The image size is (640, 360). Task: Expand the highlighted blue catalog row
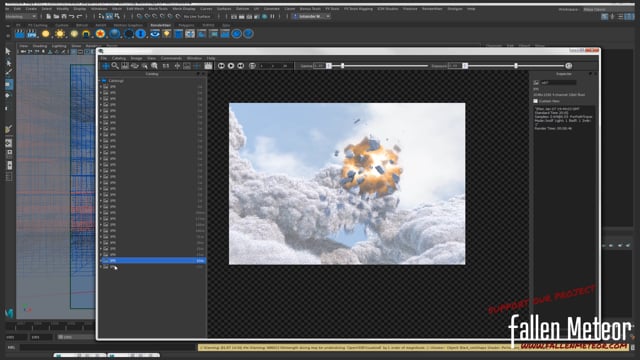pos(101,260)
